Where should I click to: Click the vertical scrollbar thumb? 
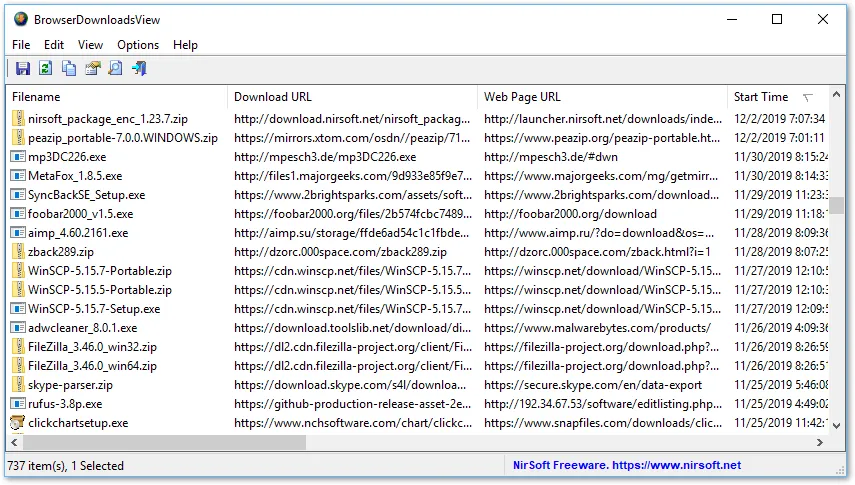836,205
